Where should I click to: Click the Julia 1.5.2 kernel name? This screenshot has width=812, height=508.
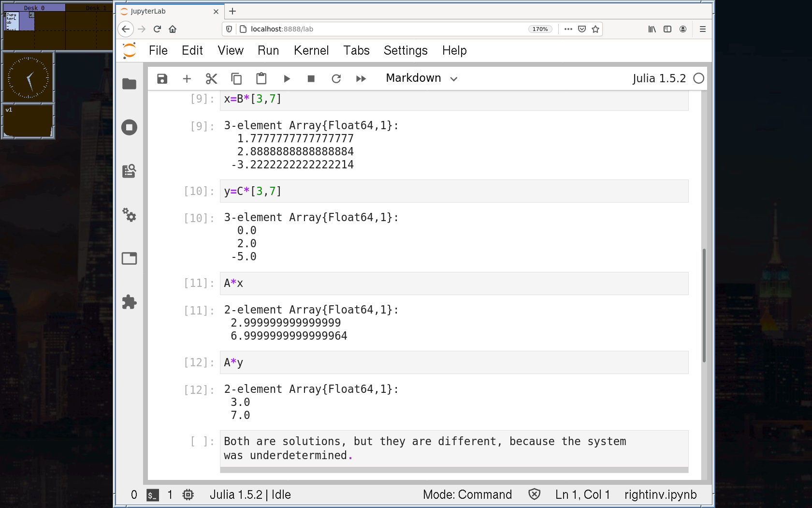coord(659,78)
